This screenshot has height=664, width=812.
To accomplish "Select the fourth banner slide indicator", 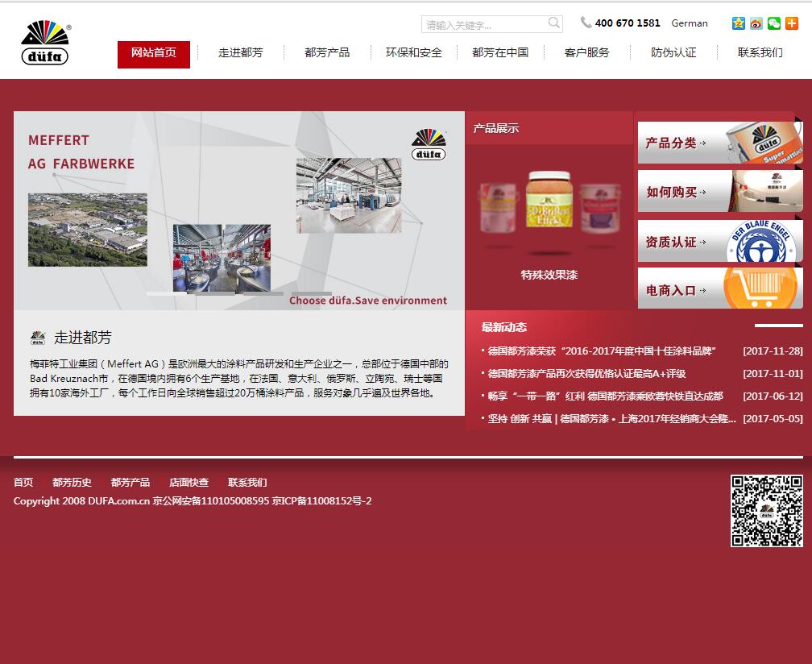I will [x=311, y=293].
